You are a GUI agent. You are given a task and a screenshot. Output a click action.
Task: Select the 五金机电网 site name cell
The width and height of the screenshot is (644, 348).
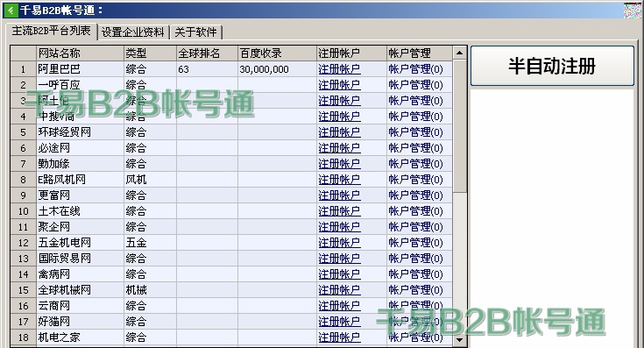(x=80, y=243)
